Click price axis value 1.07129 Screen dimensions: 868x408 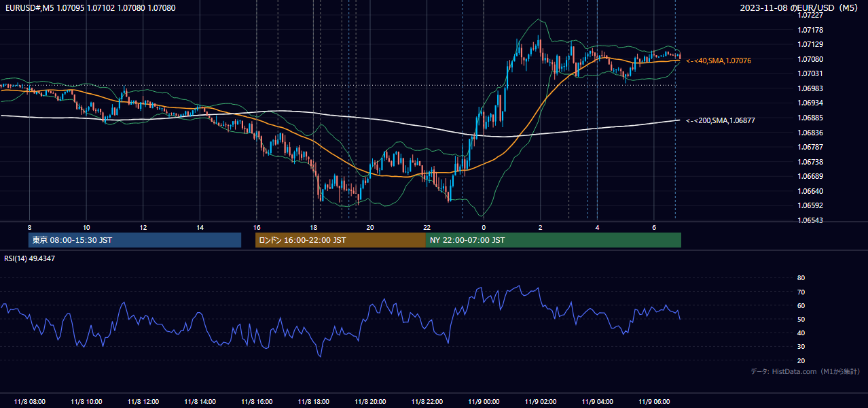[810, 44]
